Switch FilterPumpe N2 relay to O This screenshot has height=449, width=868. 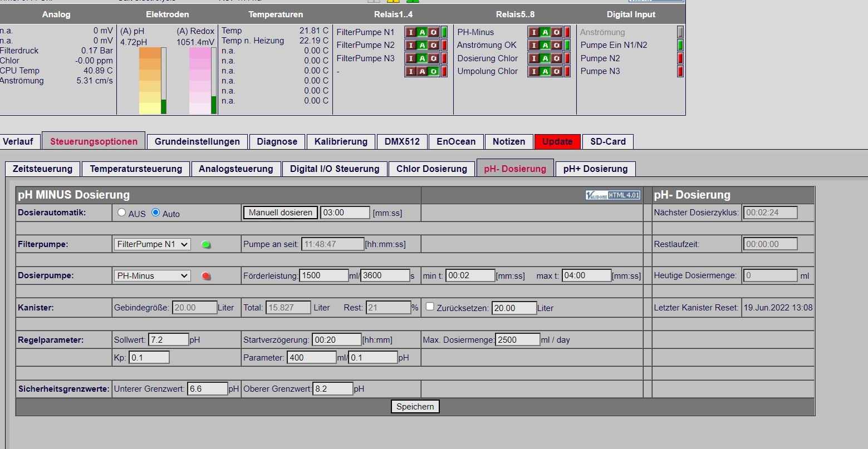point(434,45)
